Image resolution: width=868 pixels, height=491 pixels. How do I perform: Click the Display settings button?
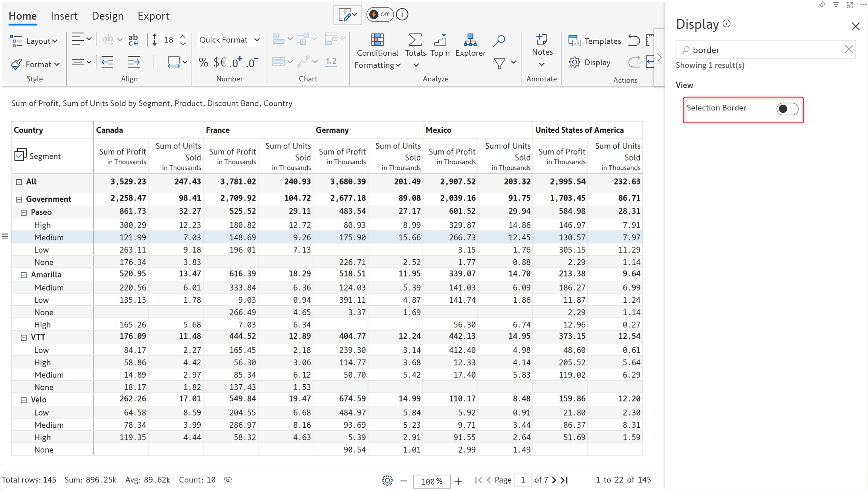590,62
